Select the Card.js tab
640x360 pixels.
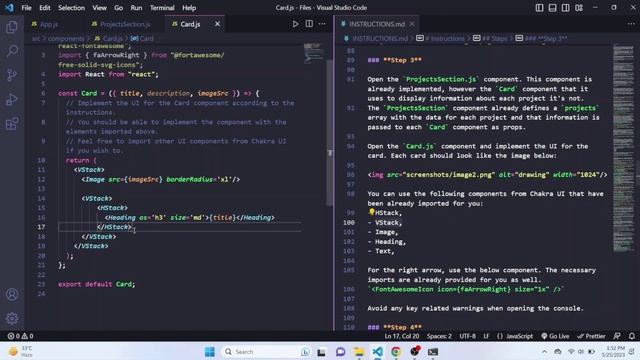pos(190,24)
